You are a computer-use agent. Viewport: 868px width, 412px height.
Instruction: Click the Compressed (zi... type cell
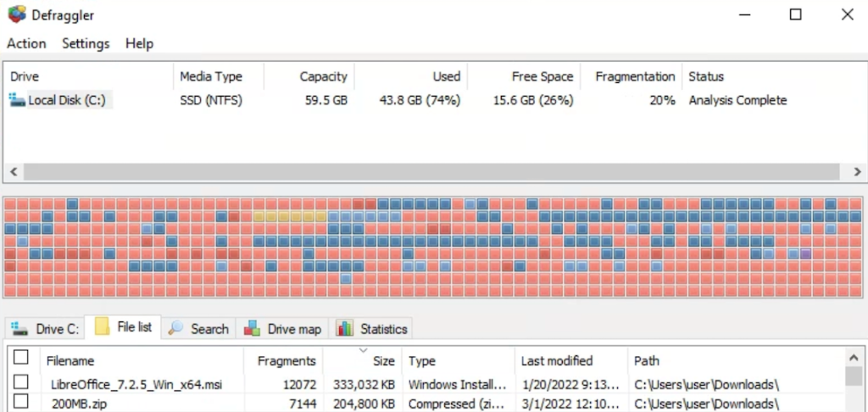tap(457, 404)
